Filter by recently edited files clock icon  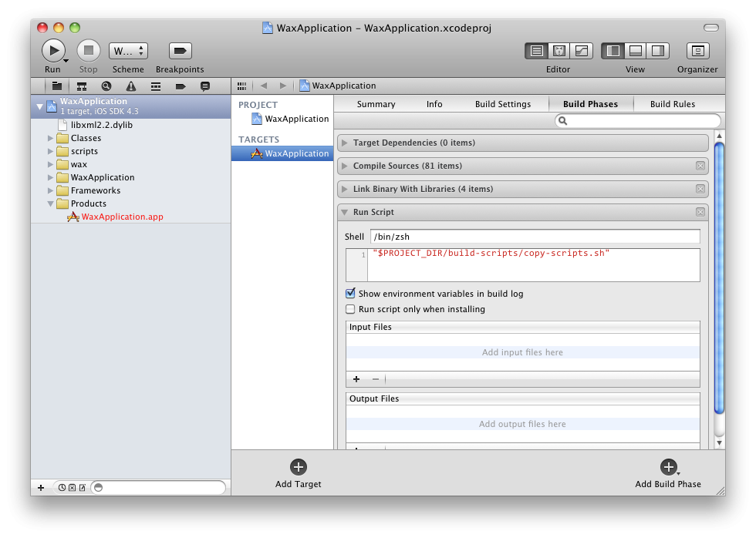click(62, 487)
